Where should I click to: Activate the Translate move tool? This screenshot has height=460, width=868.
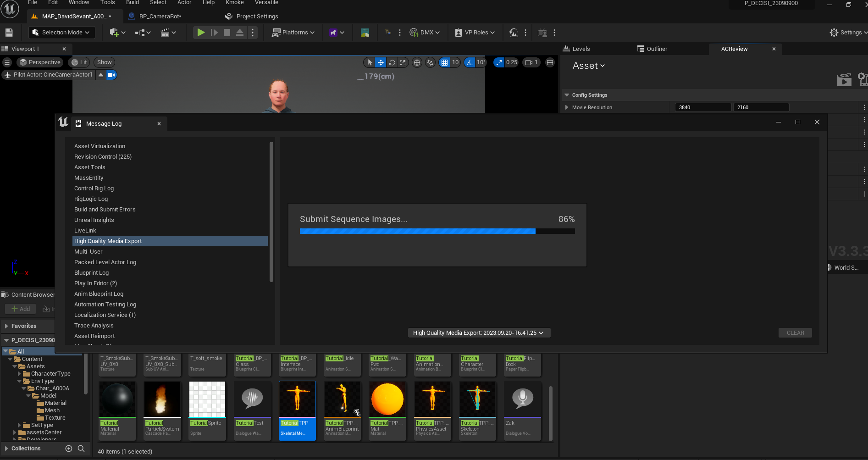[381, 62]
